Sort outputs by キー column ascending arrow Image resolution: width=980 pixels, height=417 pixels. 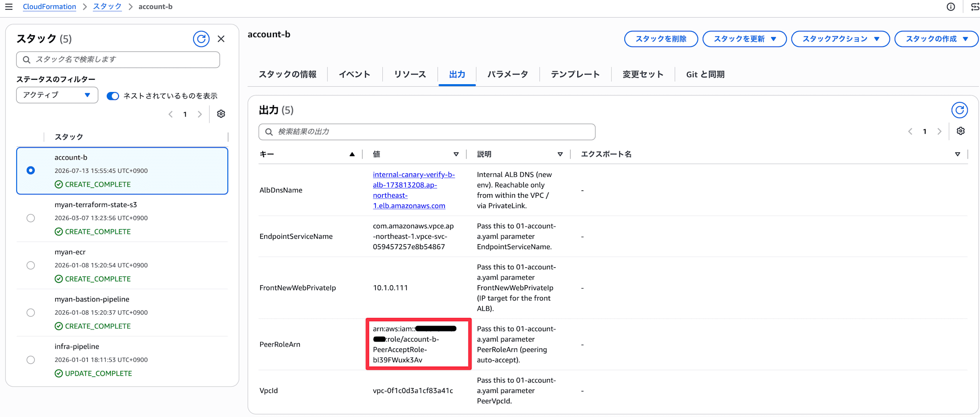[352, 154]
